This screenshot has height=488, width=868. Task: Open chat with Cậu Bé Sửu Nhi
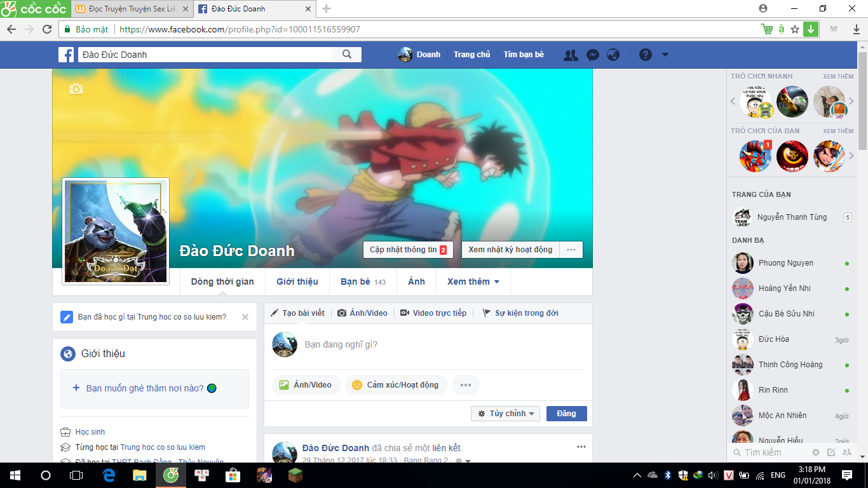point(792,314)
